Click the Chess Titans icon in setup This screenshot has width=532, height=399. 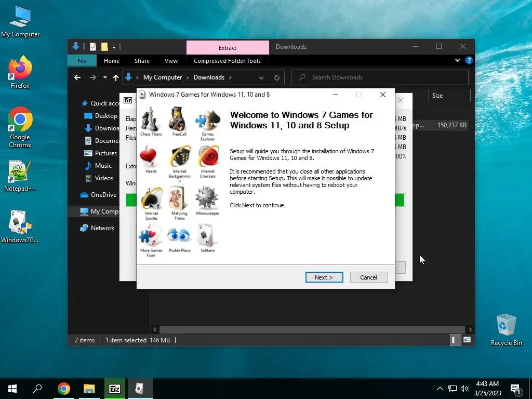(x=151, y=122)
